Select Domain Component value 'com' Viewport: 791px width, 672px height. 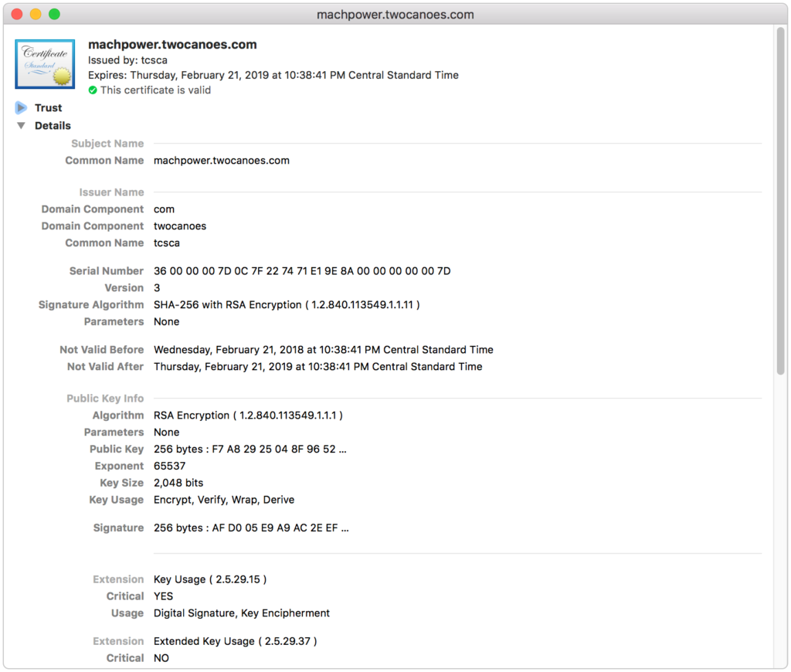pyautogui.click(x=164, y=209)
